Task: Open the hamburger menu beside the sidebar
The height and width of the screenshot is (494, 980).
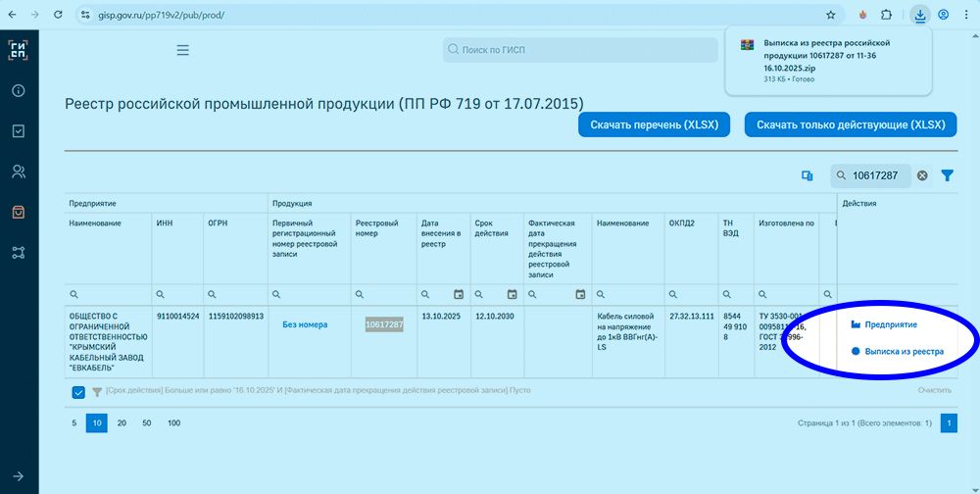Action: 183,50
